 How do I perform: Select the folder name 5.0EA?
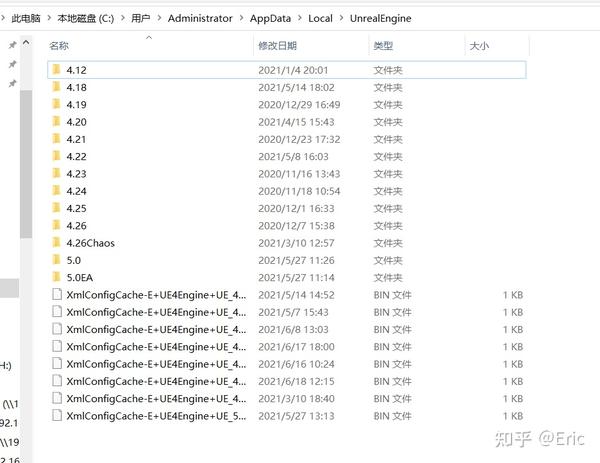(80, 277)
